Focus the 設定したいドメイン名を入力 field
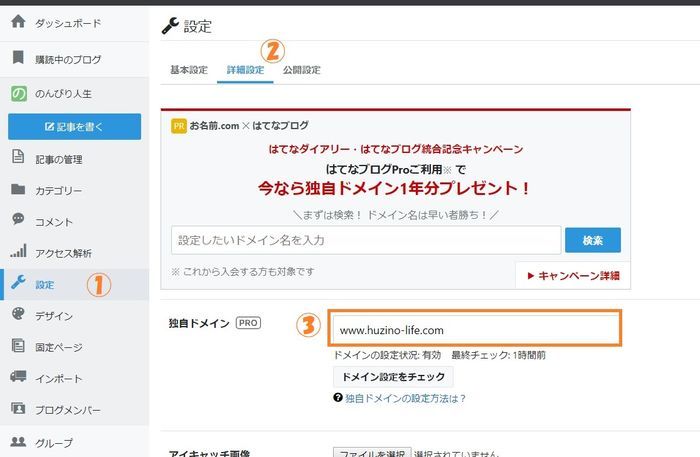 point(366,240)
